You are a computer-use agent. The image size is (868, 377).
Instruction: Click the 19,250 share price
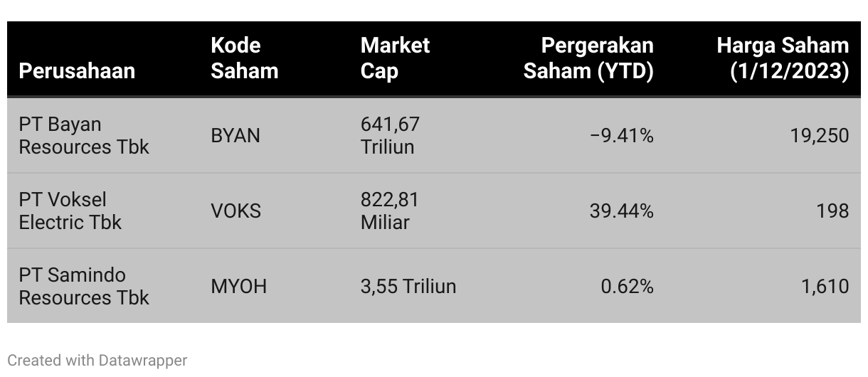click(x=819, y=135)
